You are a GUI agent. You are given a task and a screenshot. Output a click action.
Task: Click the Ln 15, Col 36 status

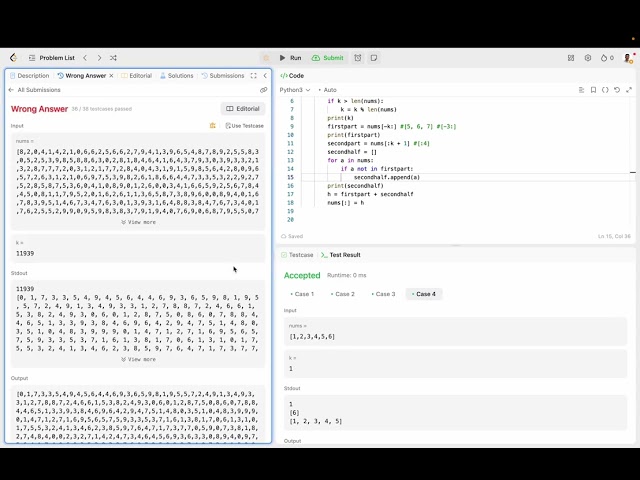coord(614,236)
